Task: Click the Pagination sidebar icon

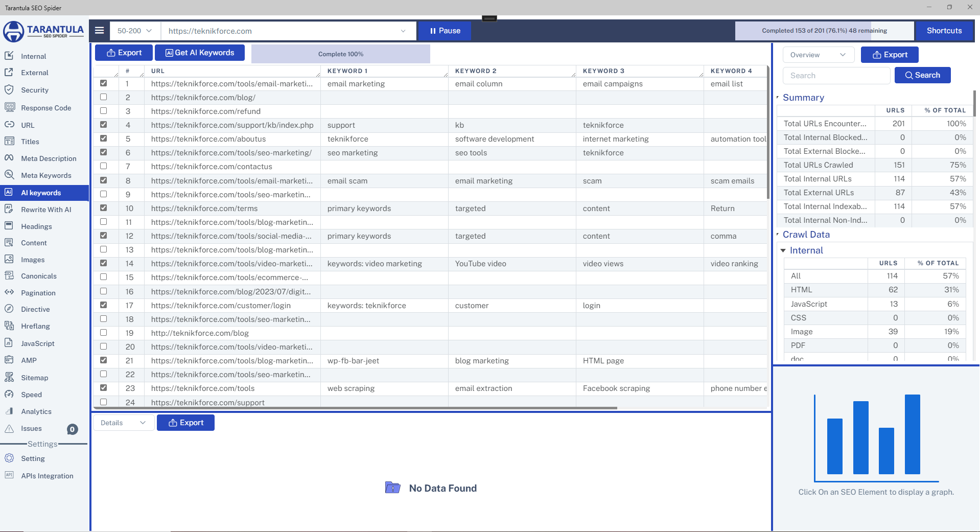Action: click(x=9, y=293)
